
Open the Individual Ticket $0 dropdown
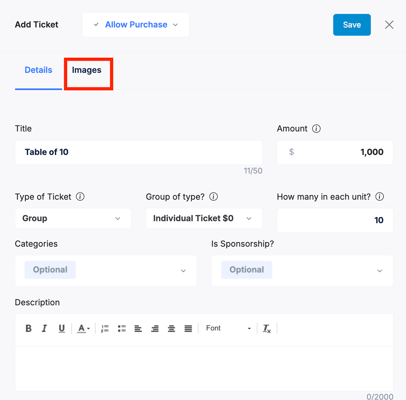coord(204,218)
